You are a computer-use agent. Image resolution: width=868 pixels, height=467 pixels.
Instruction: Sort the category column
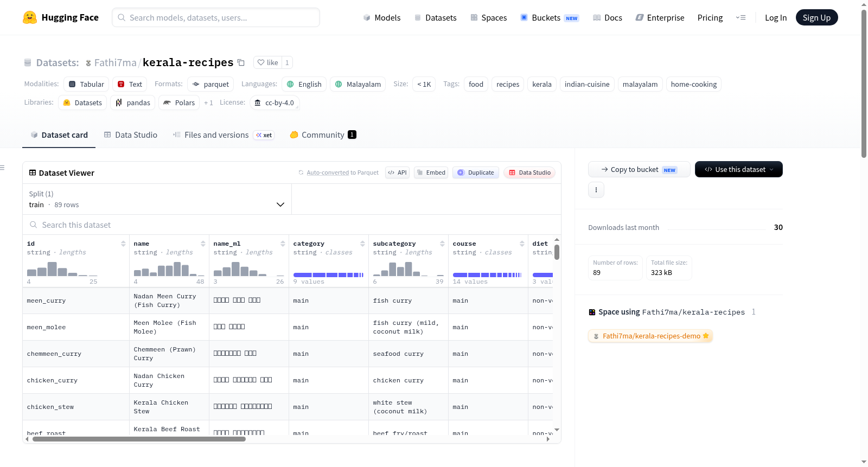coord(362,244)
